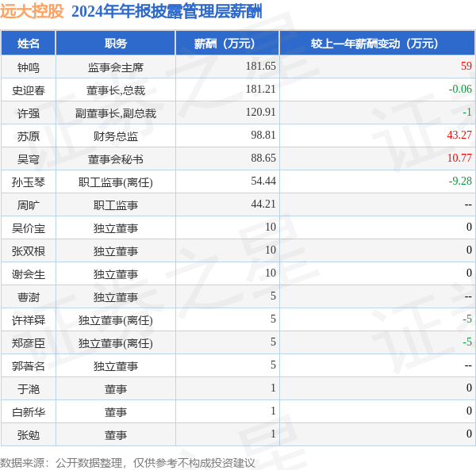This screenshot has height=470, width=476.
Task: Click the name 张勉
Action: coord(29,436)
